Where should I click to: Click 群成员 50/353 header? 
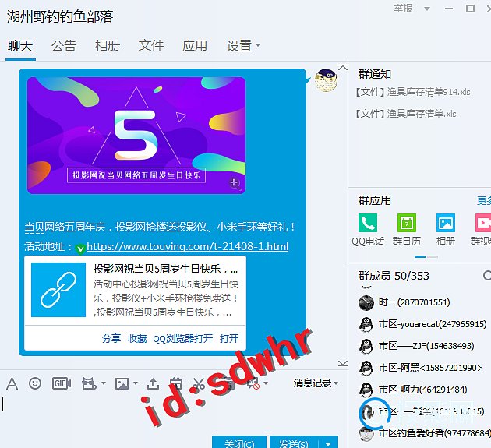(394, 276)
